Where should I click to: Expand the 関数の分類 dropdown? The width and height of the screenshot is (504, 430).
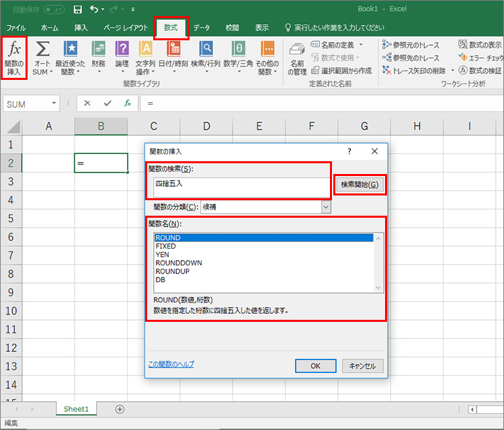326,207
